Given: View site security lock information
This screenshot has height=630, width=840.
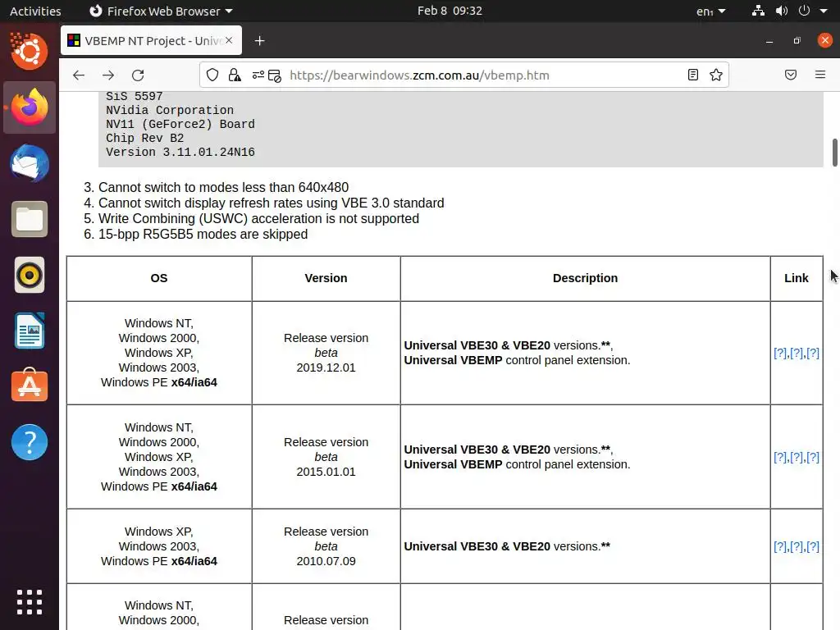Looking at the screenshot, I should 234,75.
